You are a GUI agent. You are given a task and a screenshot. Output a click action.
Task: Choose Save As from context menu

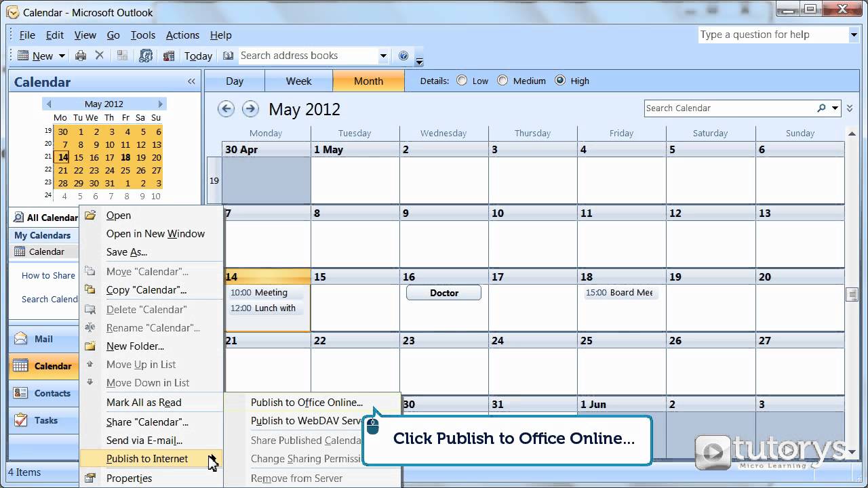tap(126, 252)
